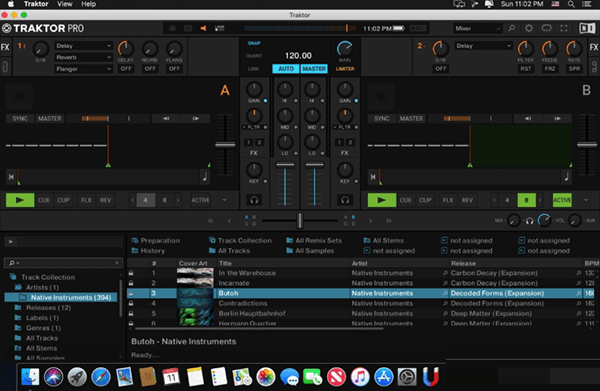
Task: Toggle fullscreen icon in header
Action: tap(564, 28)
